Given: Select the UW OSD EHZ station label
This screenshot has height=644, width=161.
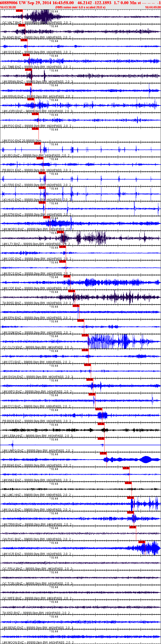Looking at the screenshot, I should click(x=37, y=259).
